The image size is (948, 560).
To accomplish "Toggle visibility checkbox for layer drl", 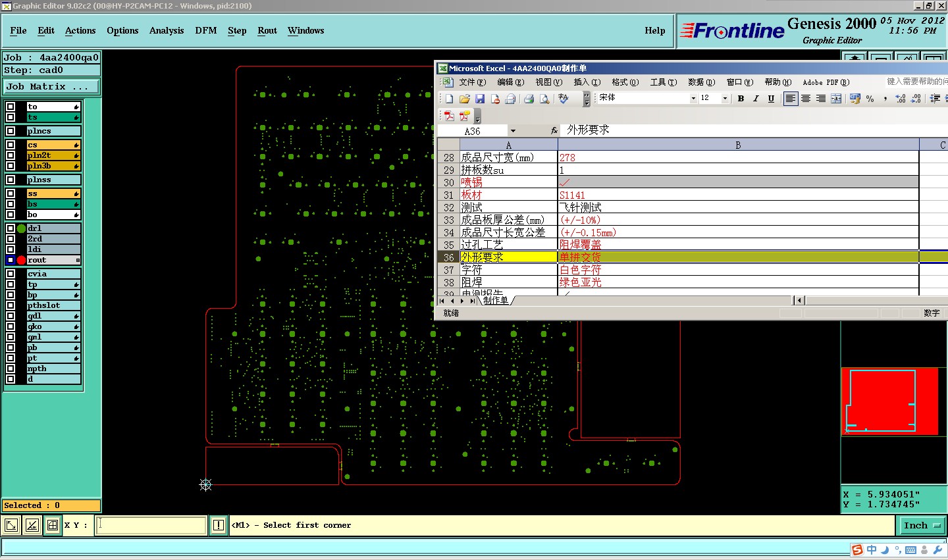I will [x=11, y=228].
